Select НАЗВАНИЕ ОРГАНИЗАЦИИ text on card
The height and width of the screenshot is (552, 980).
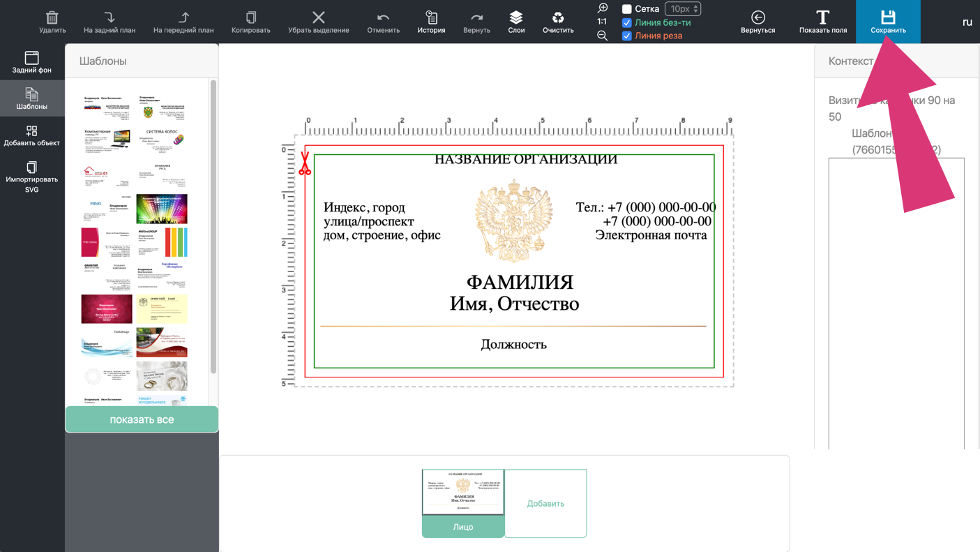(526, 159)
